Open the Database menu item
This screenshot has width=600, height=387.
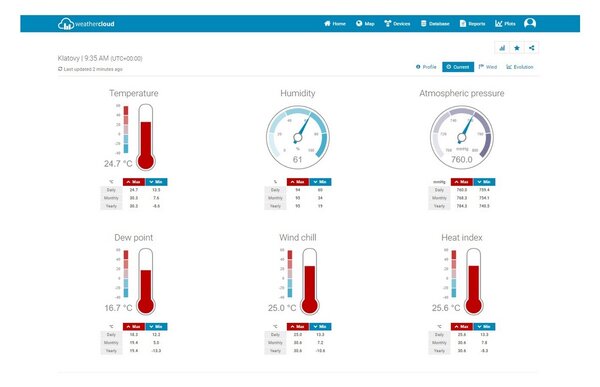[435, 24]
